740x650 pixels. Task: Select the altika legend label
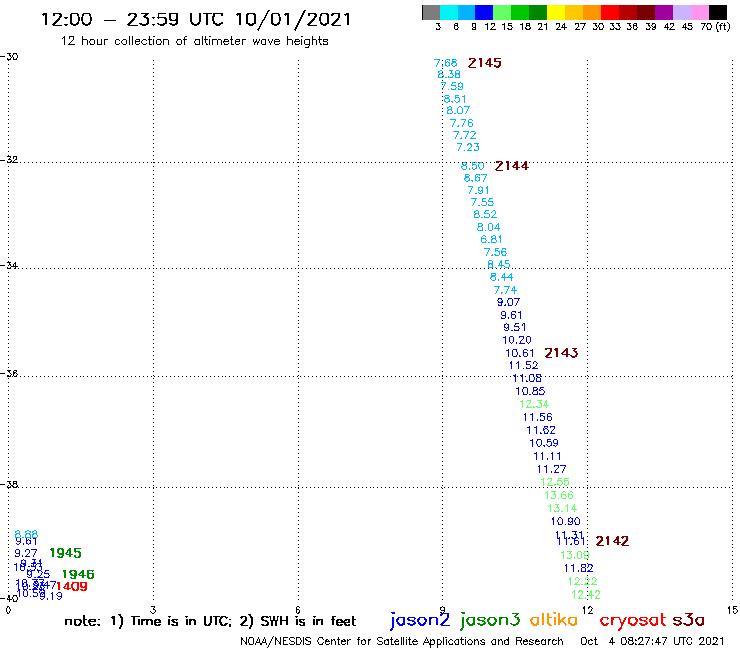[554, 620]
